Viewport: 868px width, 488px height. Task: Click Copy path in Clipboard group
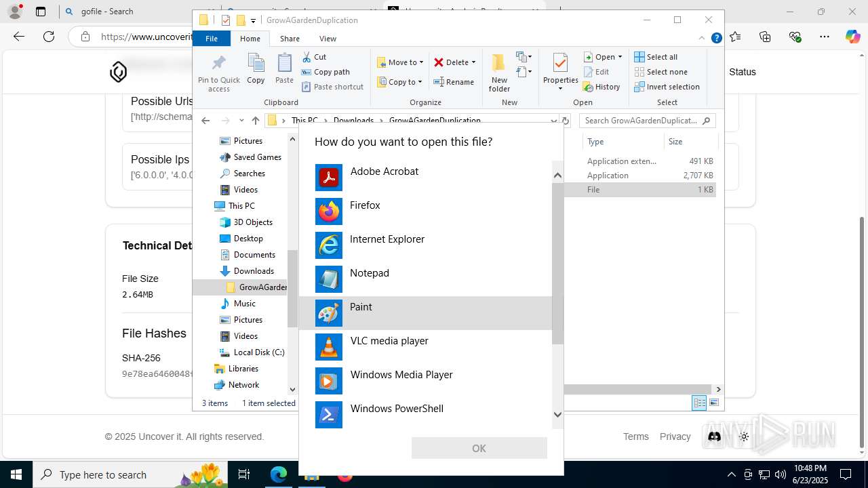pos(325,72)
